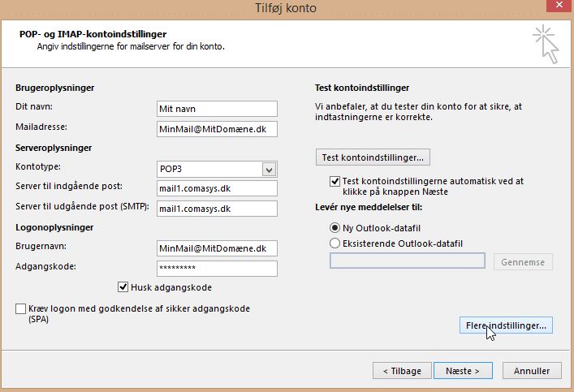The image size is (574, 392).
Task: Close the Tilføj konto dialog
Action: (x=559, y=5)
